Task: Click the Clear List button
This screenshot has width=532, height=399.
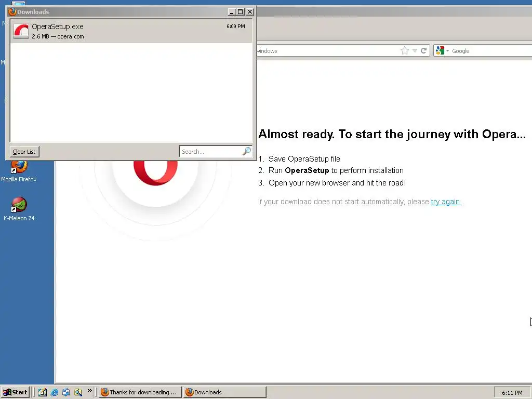Action: [24, 152]
